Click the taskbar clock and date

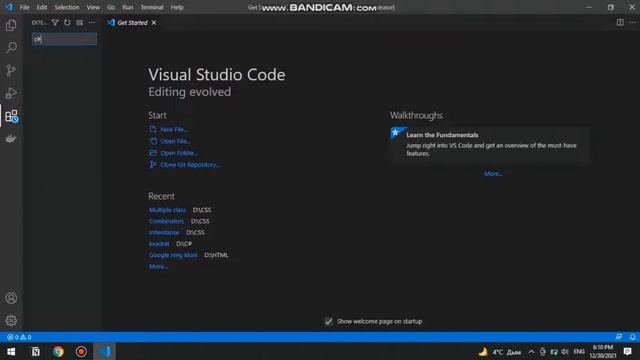602,351
